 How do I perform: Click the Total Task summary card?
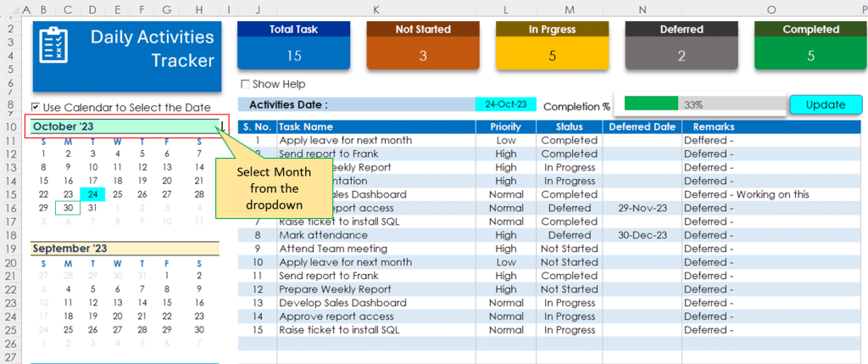(294, 46)
